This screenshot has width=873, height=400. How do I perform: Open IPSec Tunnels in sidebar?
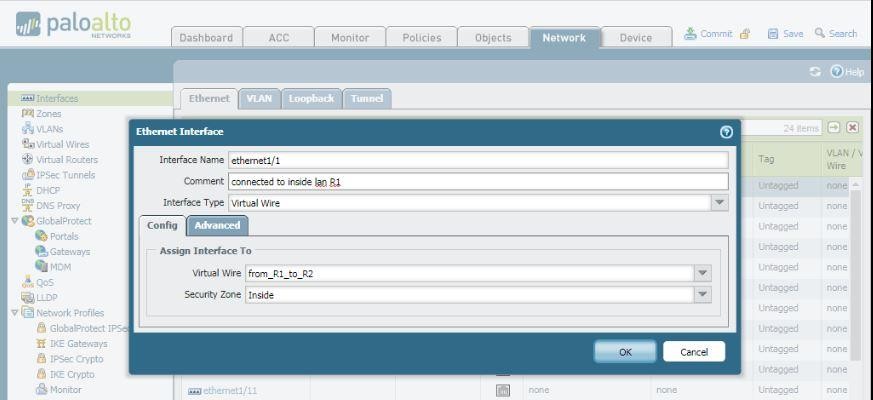click(x=65, y=175)
